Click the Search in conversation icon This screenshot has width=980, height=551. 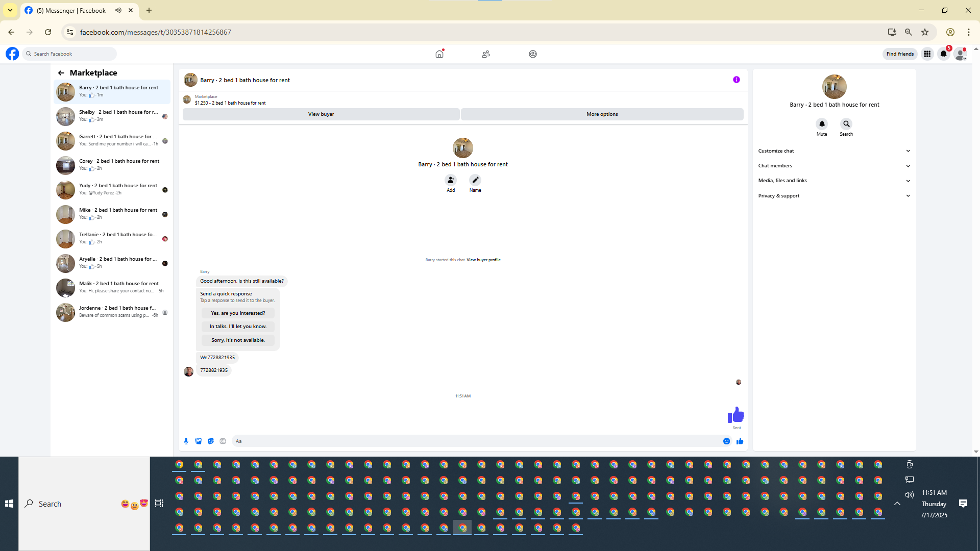(846, 124)
